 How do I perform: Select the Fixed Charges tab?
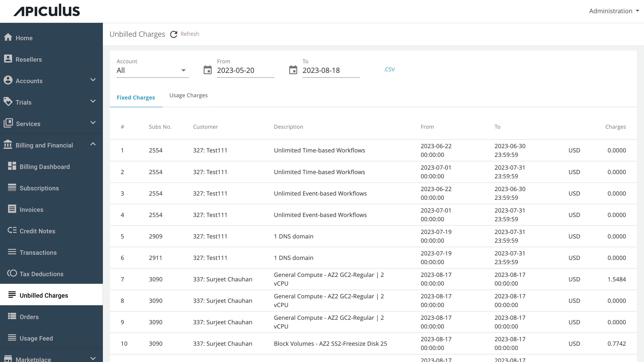coord(136,98)
